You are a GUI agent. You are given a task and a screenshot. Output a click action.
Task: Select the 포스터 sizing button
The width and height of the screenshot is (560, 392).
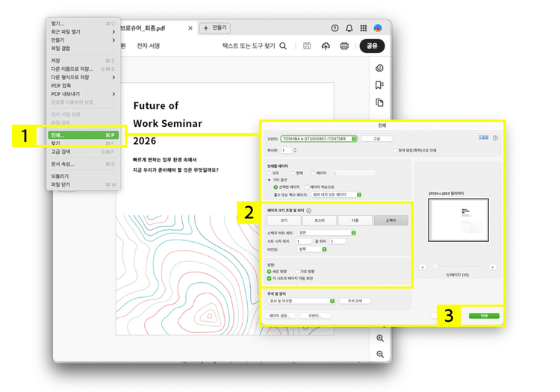(x=320, y=220)
